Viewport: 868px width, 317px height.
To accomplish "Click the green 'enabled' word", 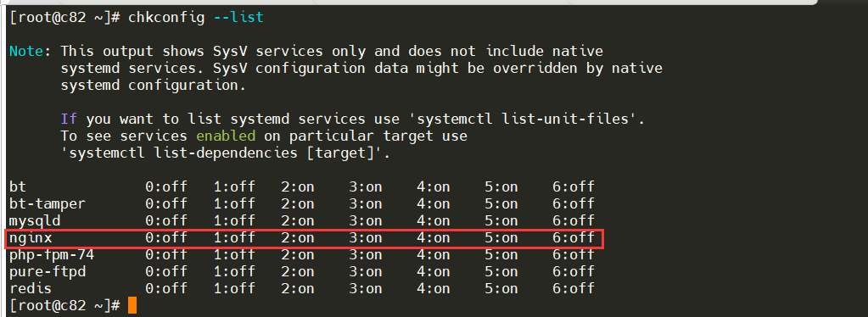I will 226,136.
